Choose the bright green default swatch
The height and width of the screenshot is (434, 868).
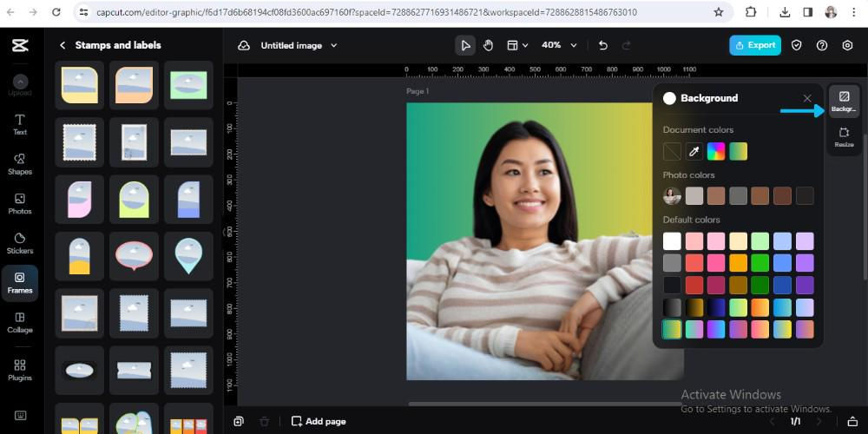[x=760, y=263]
